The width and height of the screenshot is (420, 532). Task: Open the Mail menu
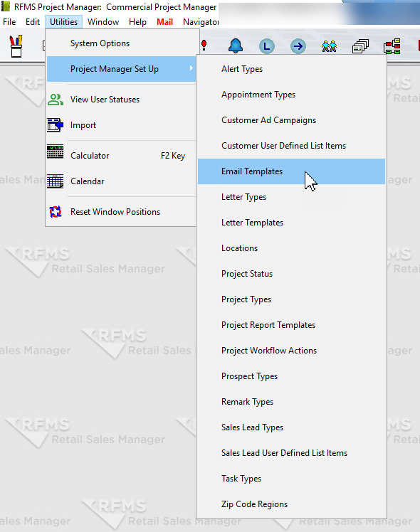point(164,22)
